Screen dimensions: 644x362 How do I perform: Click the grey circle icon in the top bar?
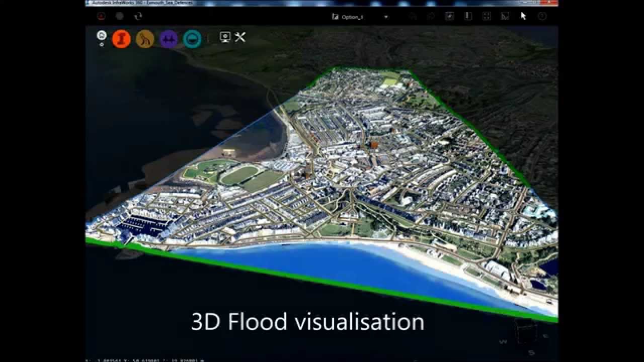click(120, 16)
